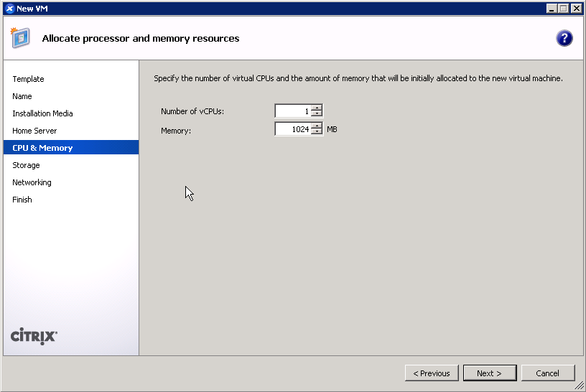Screen dimensions: 586x392
Task: Click inside the Number of vCPUs field
Action: [x=293, y=111]
